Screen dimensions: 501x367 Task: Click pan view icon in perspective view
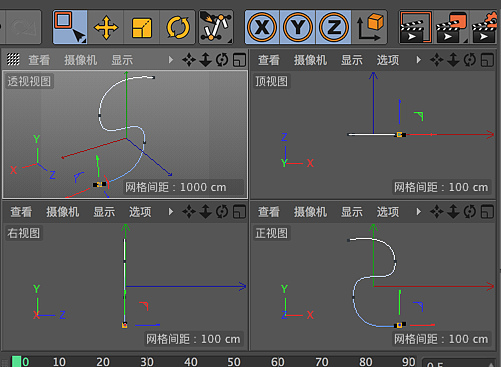pos(189,60)
